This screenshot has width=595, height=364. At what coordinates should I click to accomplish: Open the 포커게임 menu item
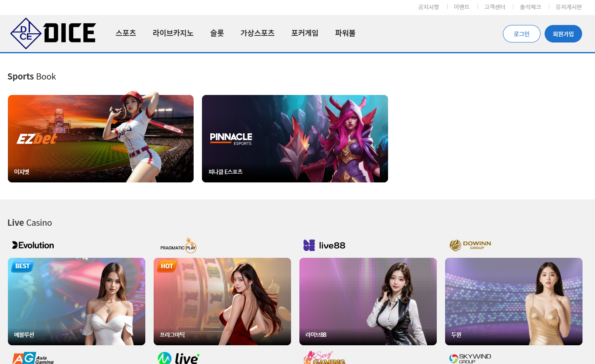[x=305, y=33]
